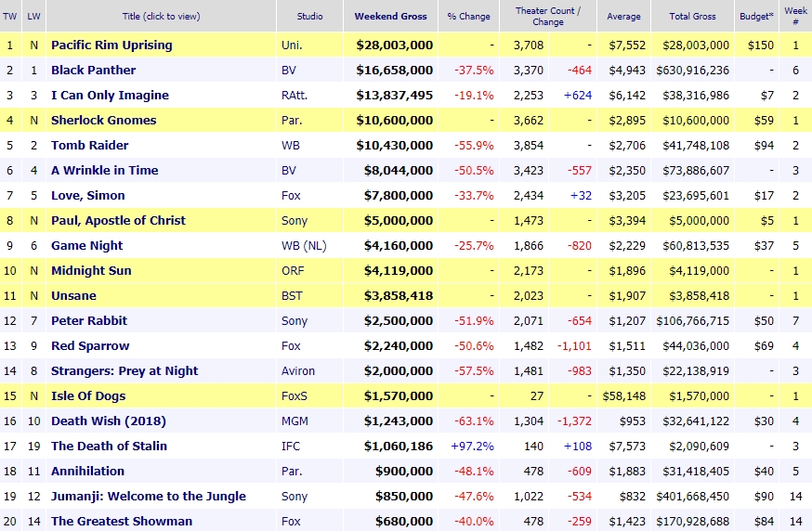This screenshot has height=531, width=812.
Task: Select the $58,148 average value
Action: [x=624, y=396]
